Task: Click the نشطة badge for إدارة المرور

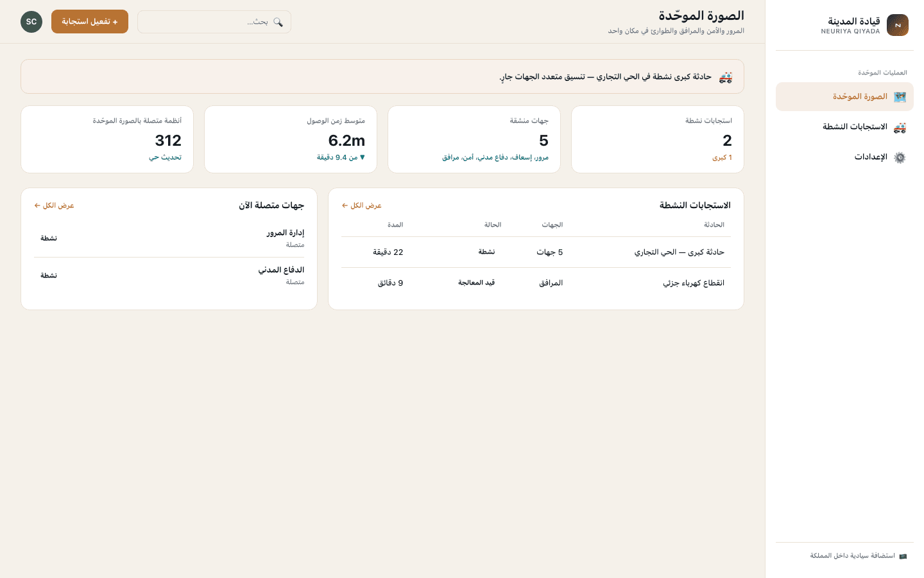Action: (x=49, y=238)
